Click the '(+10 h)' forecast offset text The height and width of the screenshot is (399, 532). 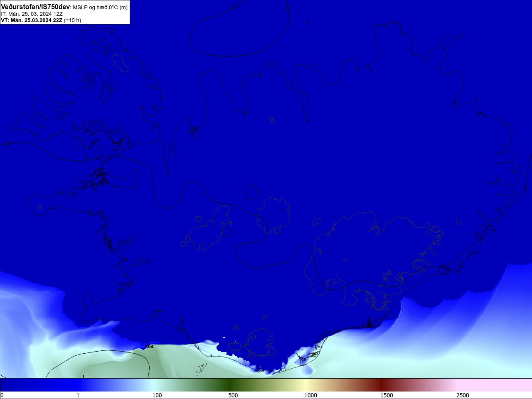[72, 20]
